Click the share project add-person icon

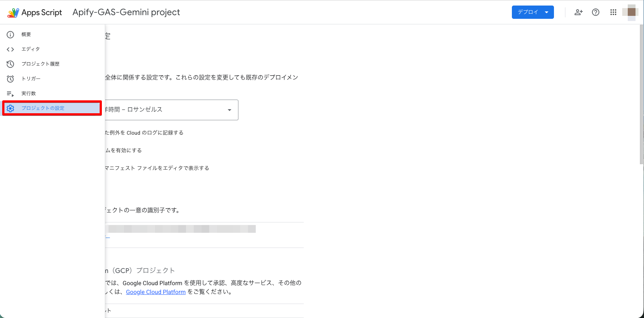pyautogui.click(x=578, y=12)
